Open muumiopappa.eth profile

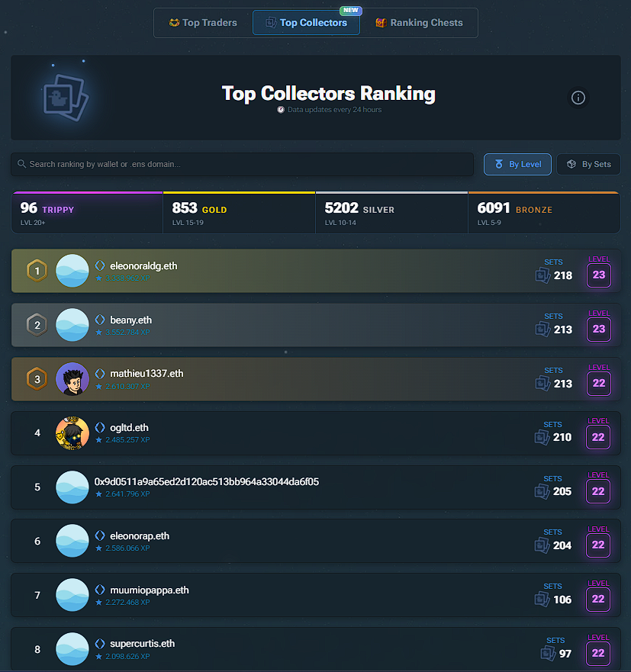point(150,590)
